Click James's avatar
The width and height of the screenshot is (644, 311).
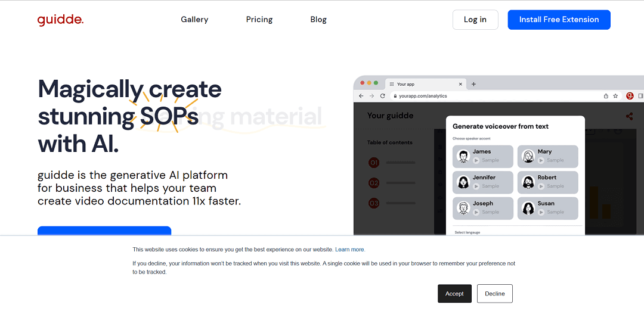(463, 156)
